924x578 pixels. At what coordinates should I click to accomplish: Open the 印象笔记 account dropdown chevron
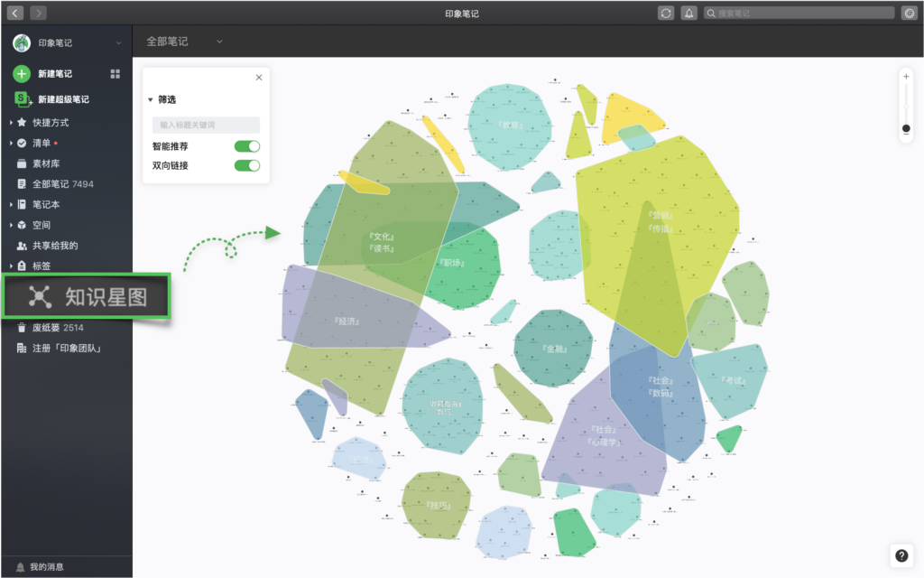coord(118,43)
